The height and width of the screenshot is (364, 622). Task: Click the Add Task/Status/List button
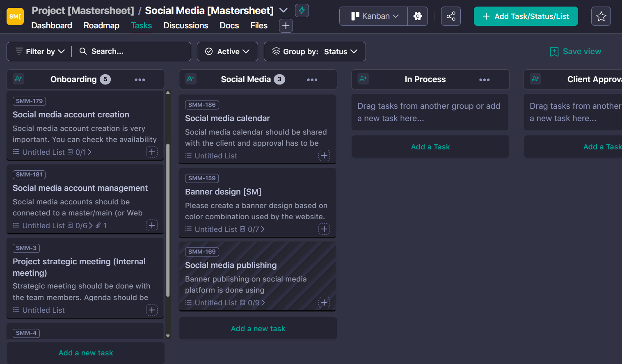[x=526, y=16]
